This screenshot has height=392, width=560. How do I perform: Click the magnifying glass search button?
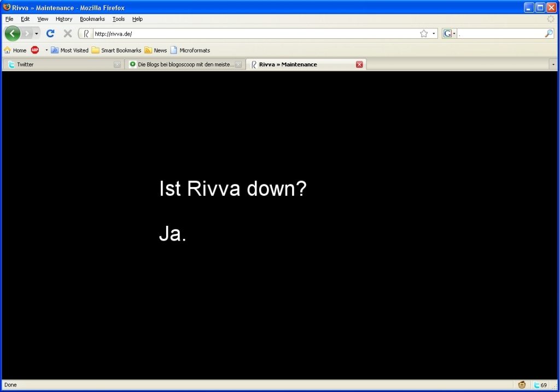pos(549,33)
